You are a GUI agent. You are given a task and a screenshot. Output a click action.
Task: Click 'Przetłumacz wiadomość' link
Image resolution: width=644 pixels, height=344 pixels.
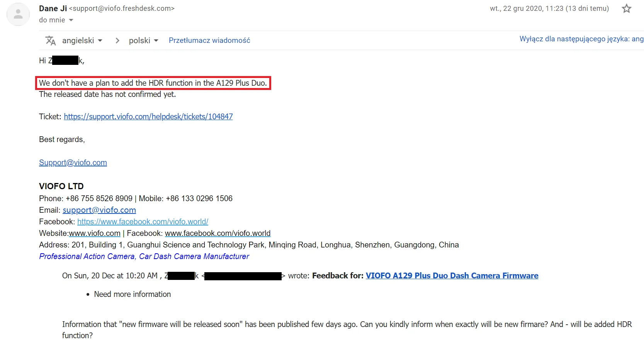click(209, 41)
